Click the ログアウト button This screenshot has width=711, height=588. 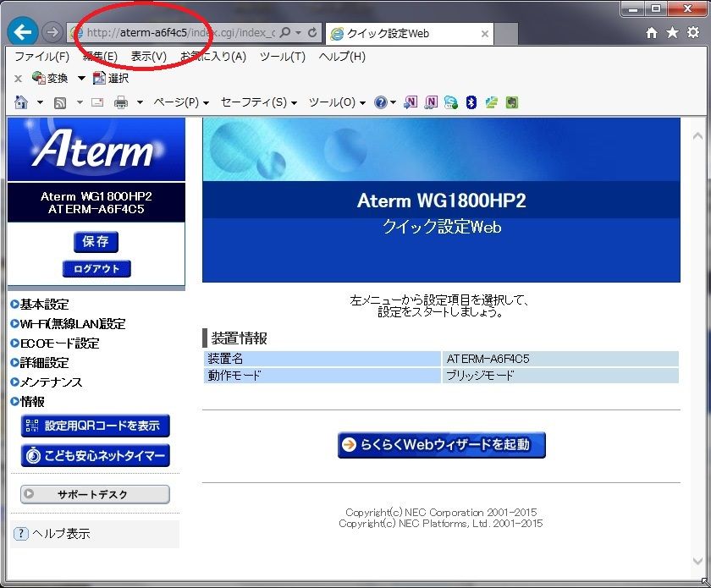(96, 268)
